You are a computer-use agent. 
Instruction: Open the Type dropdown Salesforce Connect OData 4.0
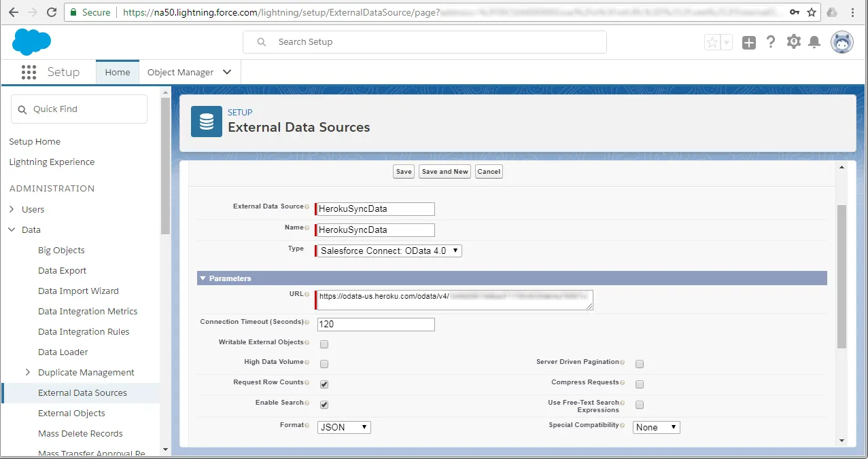pyautogui.click(x=389, y=251)
